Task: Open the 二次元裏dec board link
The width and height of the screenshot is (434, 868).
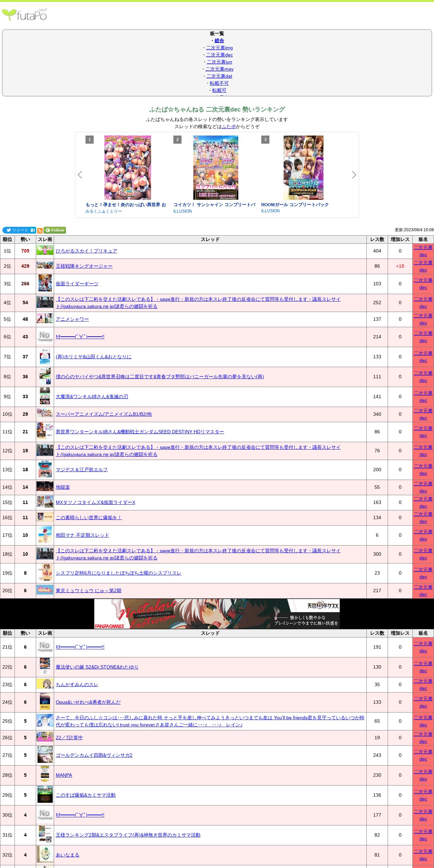Action: (x=219, y=55)
